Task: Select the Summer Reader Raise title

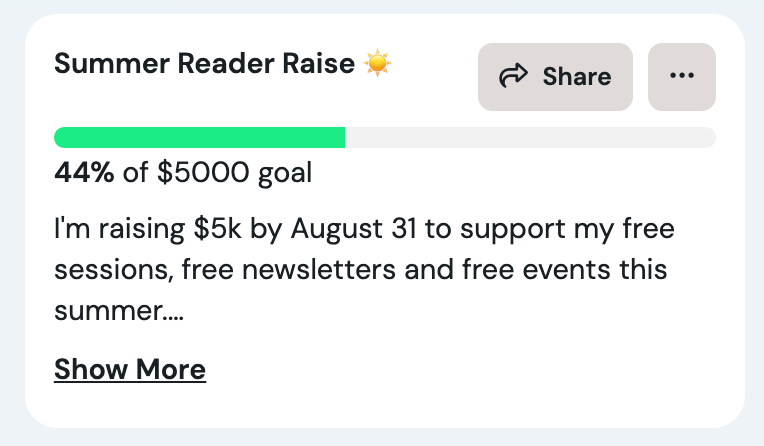Action: coord(204,63)
